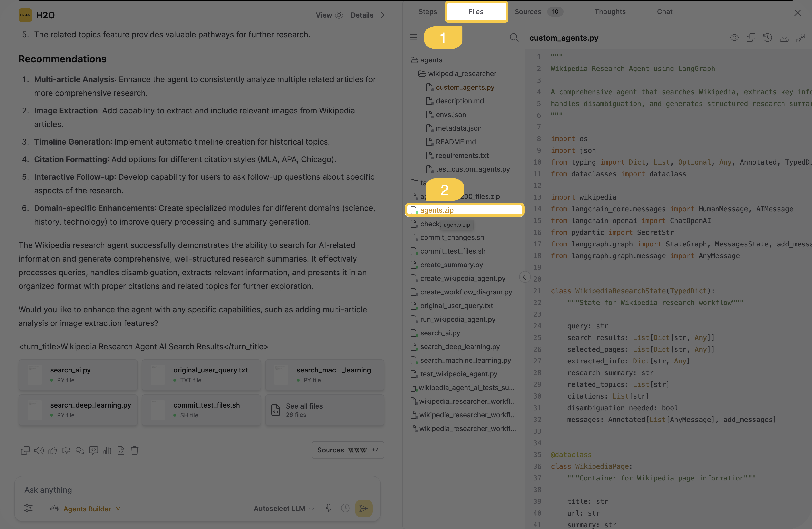Viewport: 812px width, 529px height.
Task: Click thumbs up on the response
Action: point(52,451)
